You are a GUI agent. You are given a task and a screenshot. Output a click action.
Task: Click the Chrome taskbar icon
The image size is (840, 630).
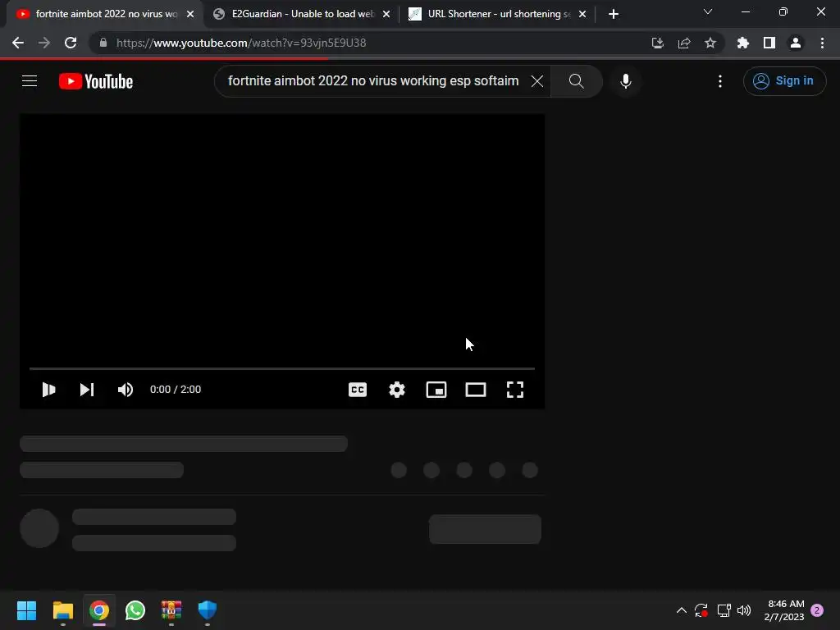click(x=99, y=610)
